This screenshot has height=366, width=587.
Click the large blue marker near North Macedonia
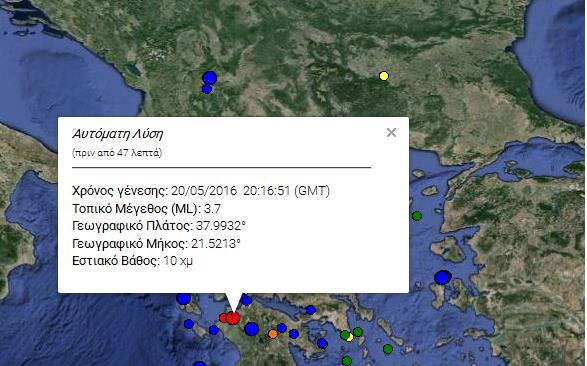click(210, 78)
